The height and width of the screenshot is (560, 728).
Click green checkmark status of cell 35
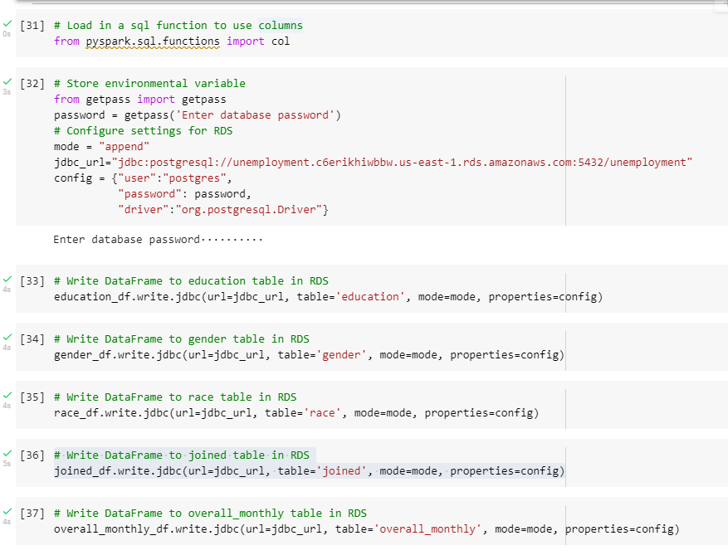pyautogui.click(x=7, y=395)
